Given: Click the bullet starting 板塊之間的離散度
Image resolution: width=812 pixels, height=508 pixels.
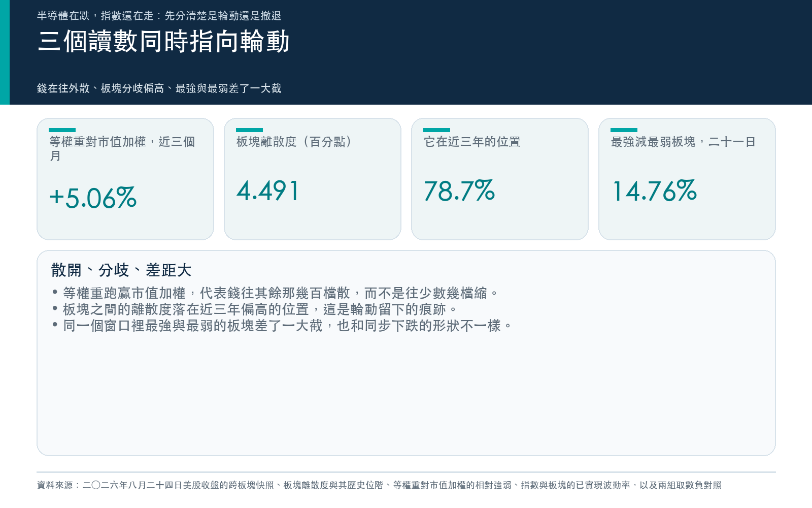Looking at the screenshot, I should [x=255, y=309].
